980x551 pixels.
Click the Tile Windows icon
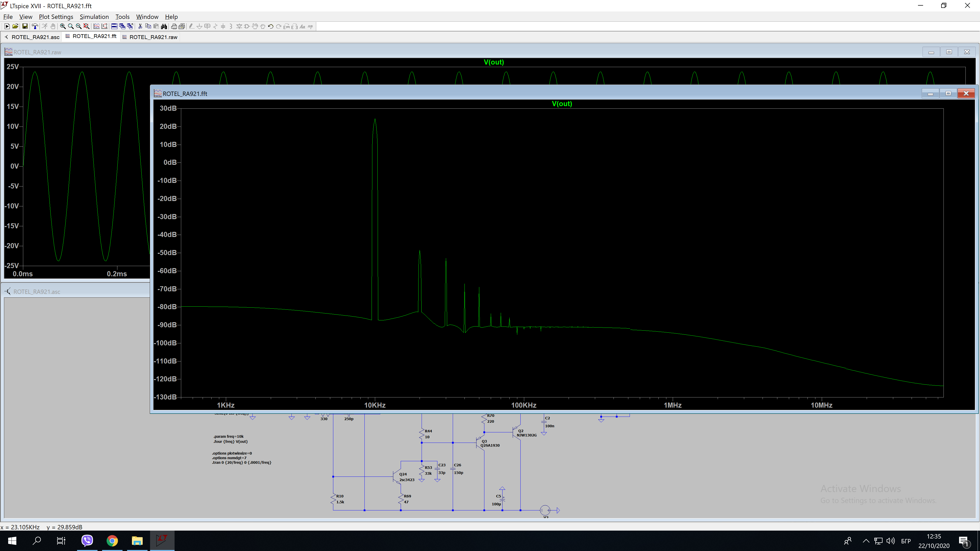coord(114,26)
